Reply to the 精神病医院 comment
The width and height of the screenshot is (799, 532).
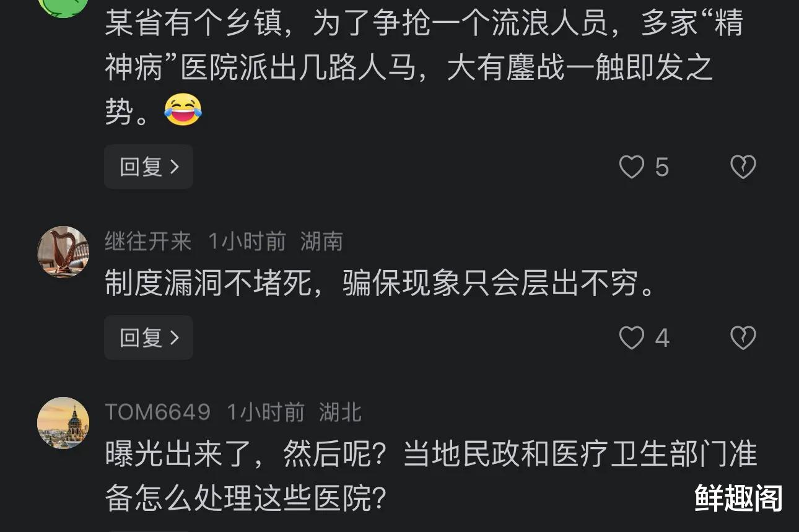point(149,167)
